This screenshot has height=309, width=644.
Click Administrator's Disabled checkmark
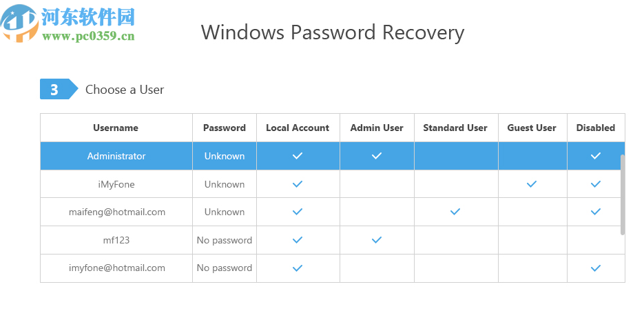pyautogui.click(x=596, y=156)
